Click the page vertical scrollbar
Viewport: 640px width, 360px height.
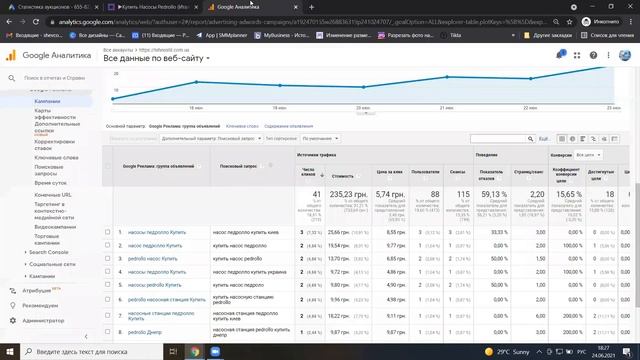(637, 245)
